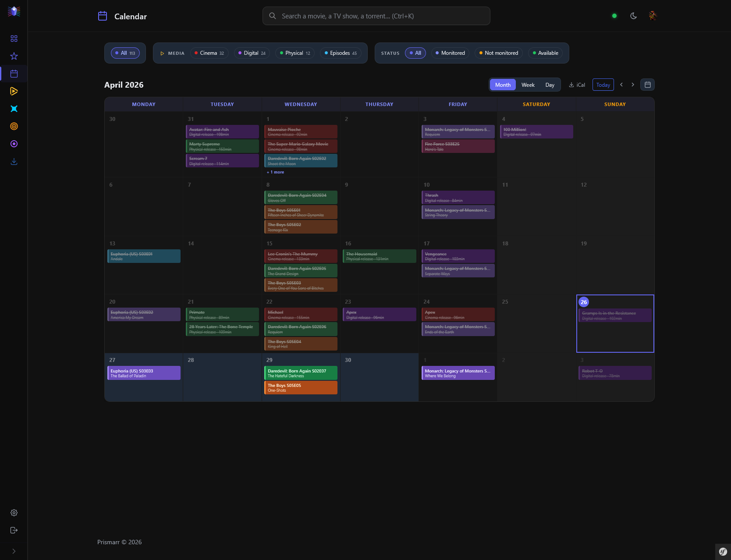731x560 pixels.
Task: Filter by Monitored status
Action: [x=450, y=53]
